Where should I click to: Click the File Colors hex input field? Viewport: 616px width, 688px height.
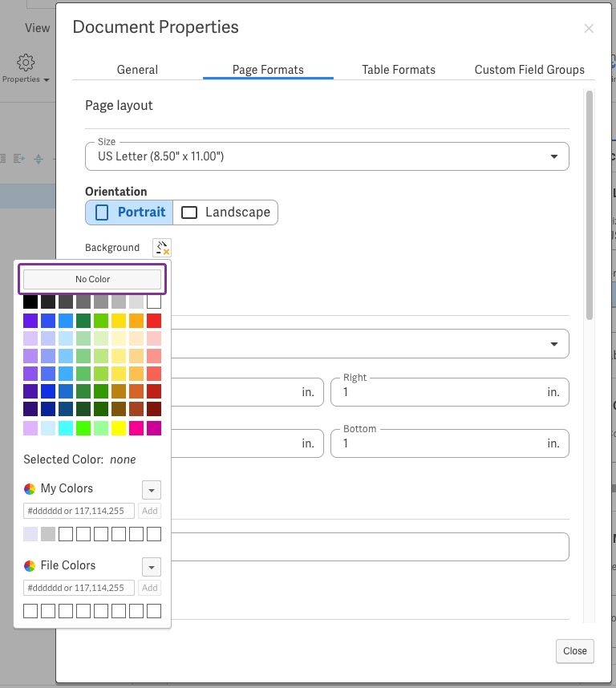point(79,588)
